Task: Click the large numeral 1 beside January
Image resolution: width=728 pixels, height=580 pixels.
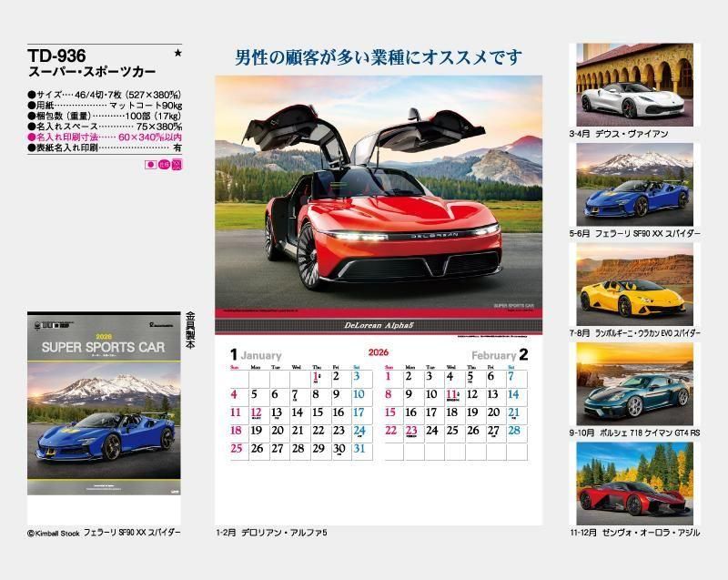Action: tap(234, 355)
